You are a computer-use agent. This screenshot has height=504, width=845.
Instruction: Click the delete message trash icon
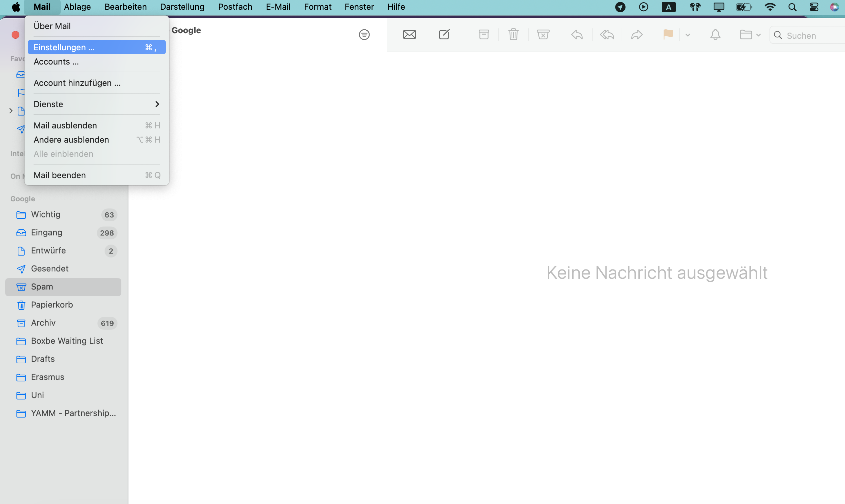click(513, 35)
